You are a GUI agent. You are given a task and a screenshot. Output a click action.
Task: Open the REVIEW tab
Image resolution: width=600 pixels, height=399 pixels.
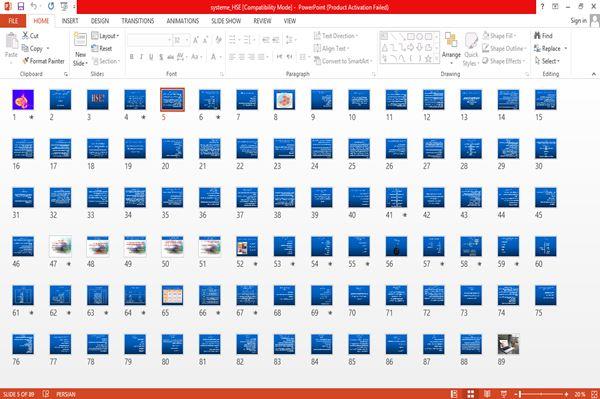coord(262,21)
